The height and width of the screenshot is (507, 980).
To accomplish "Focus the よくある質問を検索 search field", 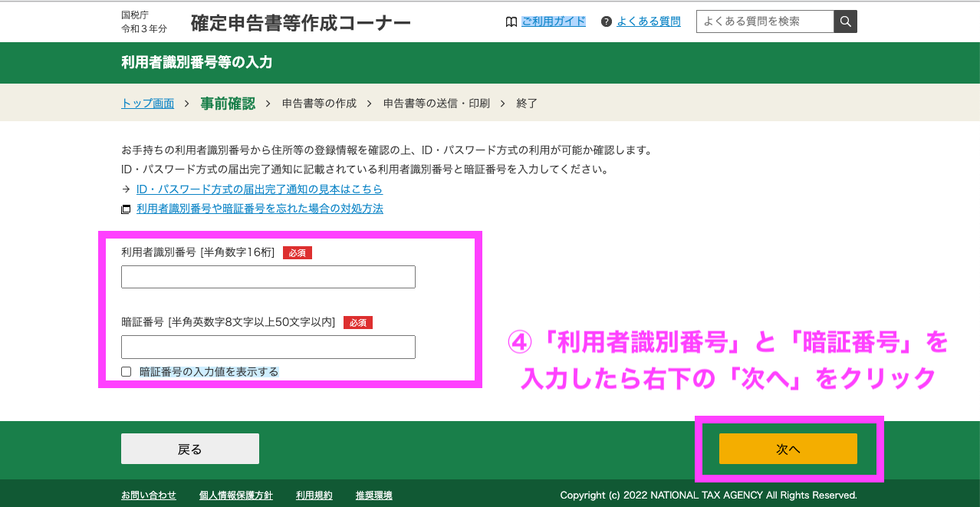I will 765,21.
